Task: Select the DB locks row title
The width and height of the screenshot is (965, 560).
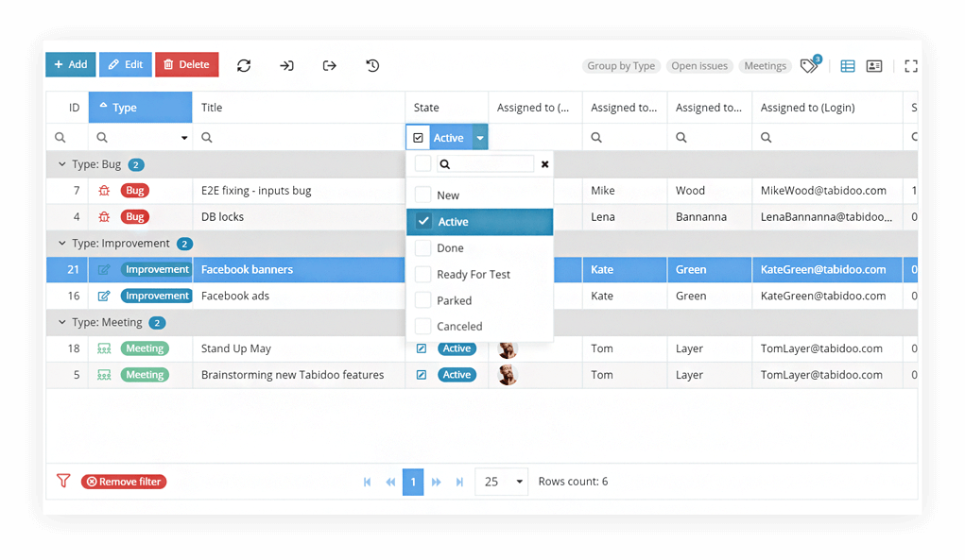Action: 222,217
